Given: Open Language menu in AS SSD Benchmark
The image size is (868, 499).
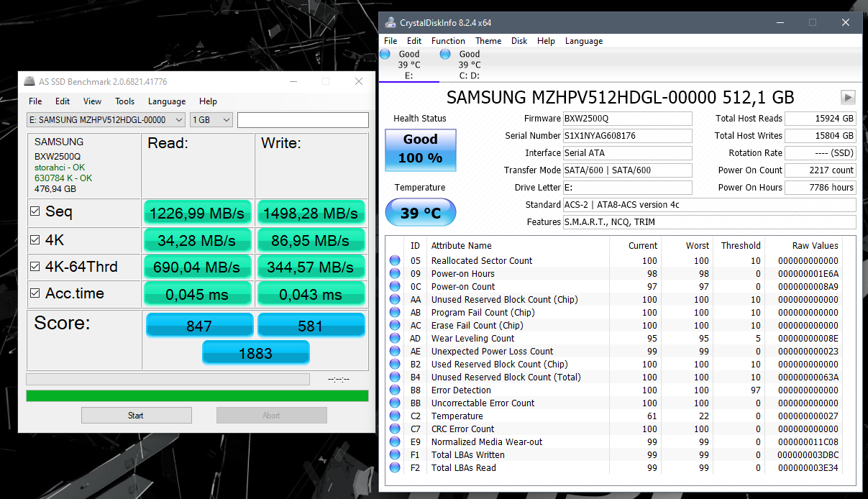Looking at the screenshot, I should click(x=167, y=101).
